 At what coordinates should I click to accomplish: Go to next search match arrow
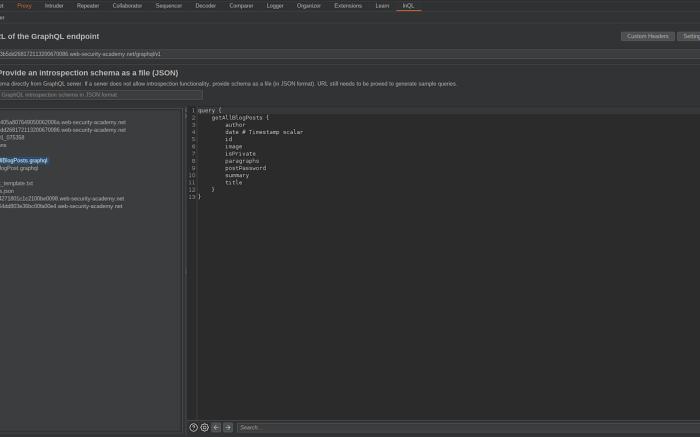[x=228, y=427]
